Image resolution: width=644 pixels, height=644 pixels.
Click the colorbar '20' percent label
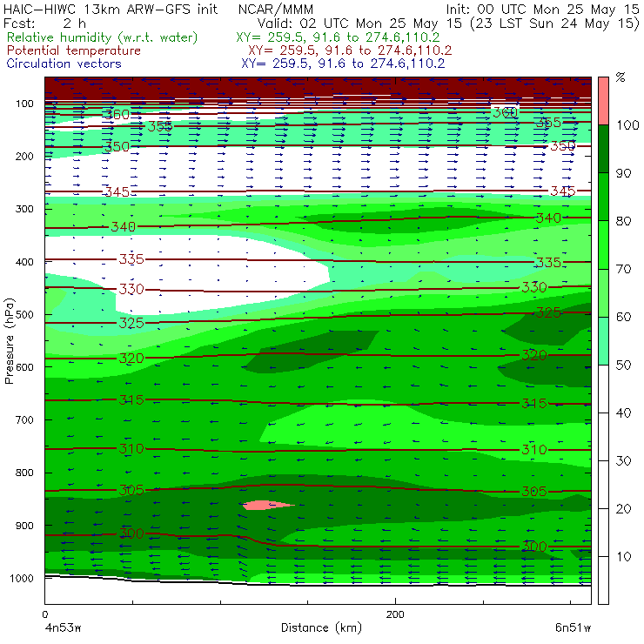[x=623, y=509]
